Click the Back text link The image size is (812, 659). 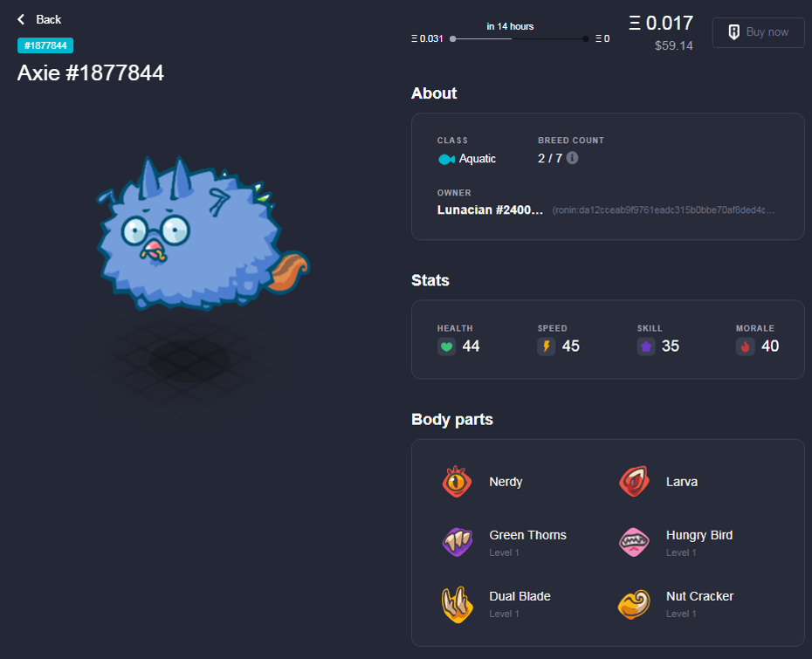tap(49, 20)
